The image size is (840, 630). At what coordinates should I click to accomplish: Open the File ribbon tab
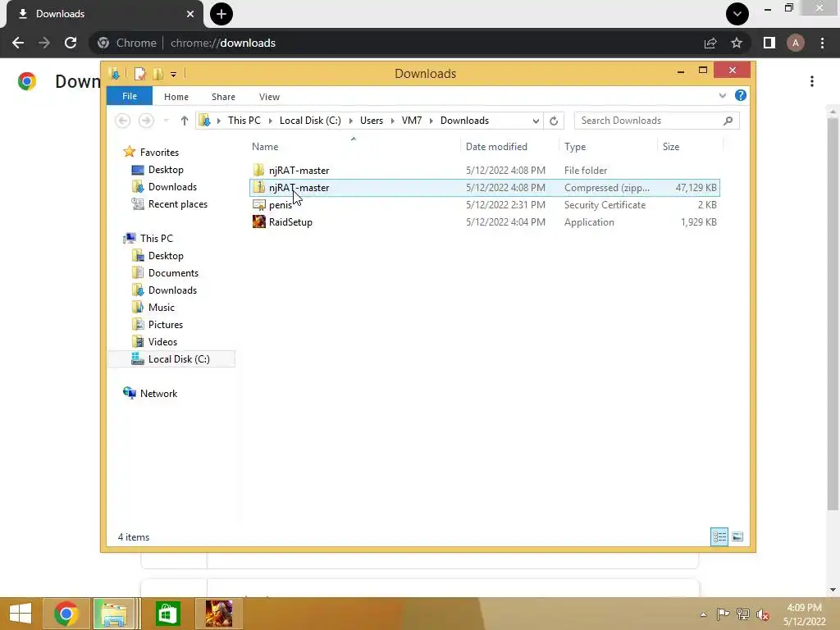click(130, 96)
